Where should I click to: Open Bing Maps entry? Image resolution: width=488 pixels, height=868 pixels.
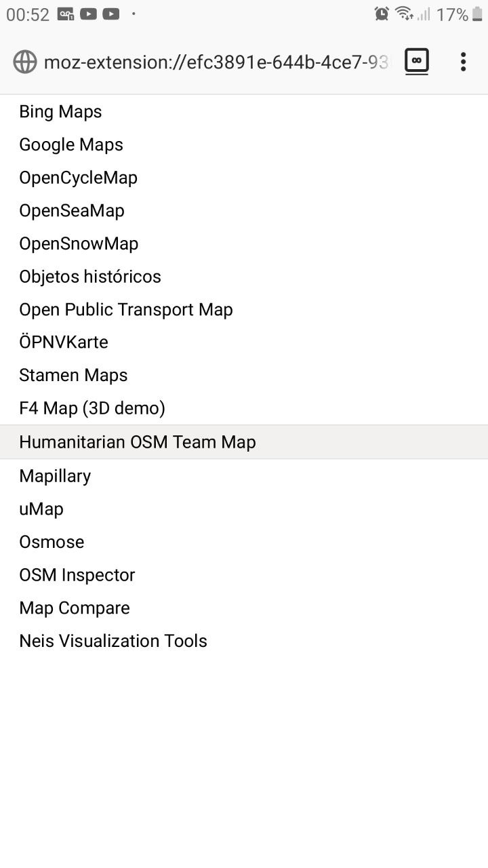pyautogui.click(x=244, y=111)
